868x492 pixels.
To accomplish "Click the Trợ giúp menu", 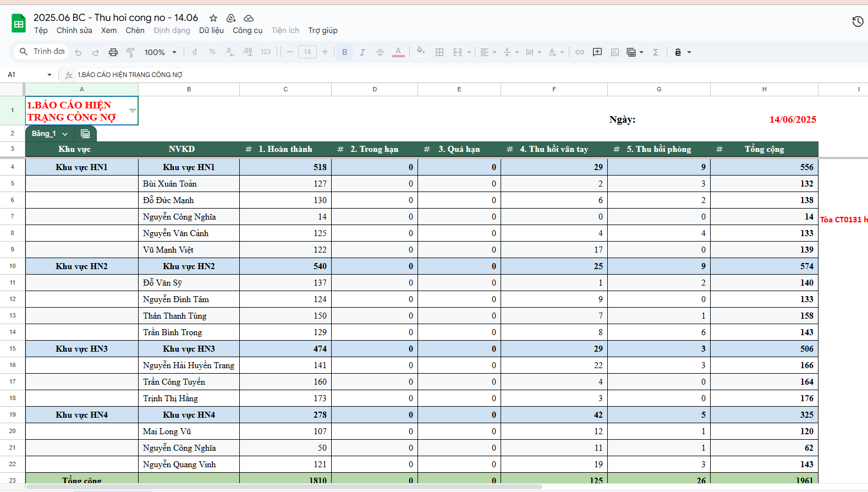I will click(322, 30).
